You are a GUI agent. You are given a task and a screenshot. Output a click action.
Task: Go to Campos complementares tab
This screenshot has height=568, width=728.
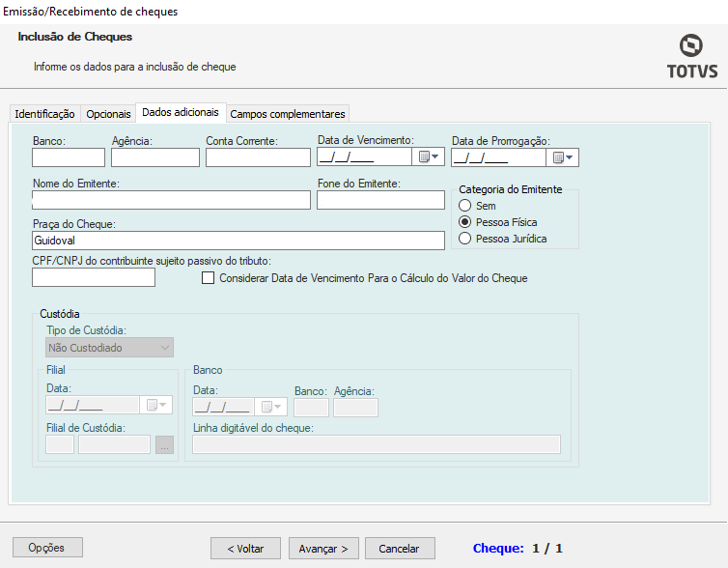pyautogui.click(x=287, y=114)
